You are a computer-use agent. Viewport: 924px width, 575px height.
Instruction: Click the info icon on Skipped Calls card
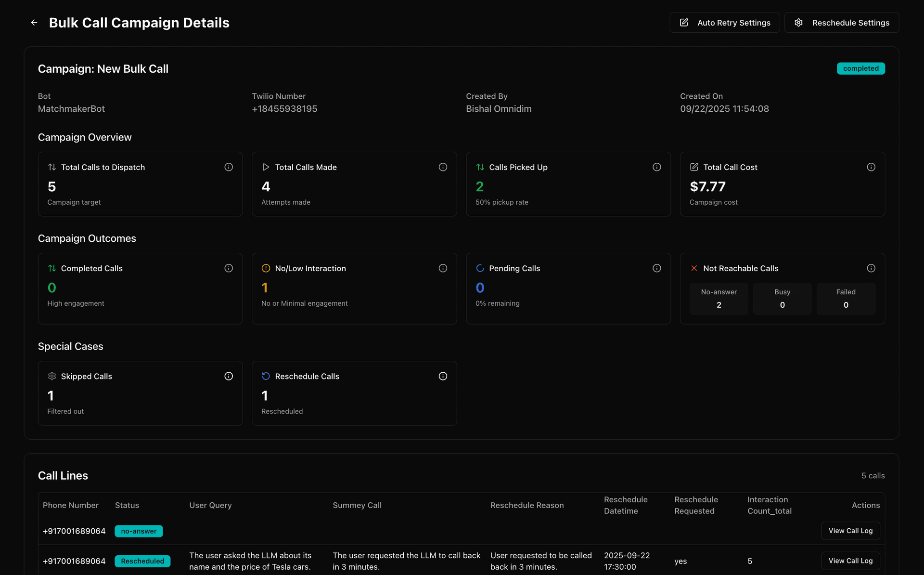point(229,376)
